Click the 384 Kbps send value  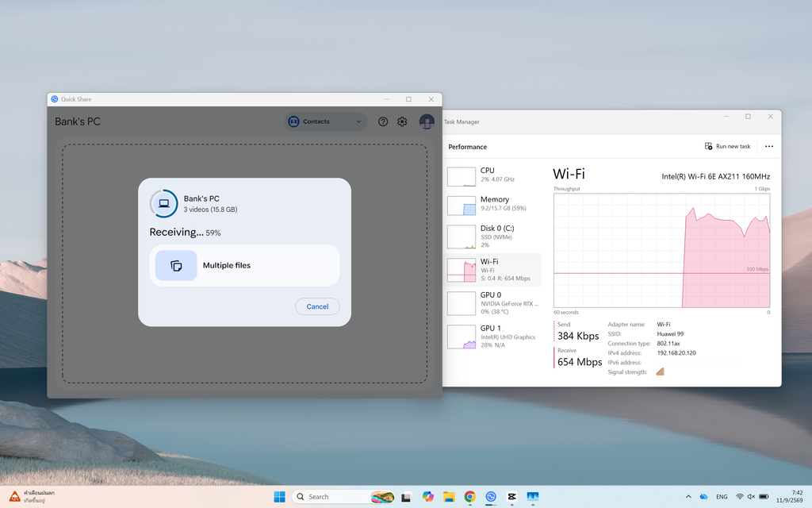click(x=578, y=336)
